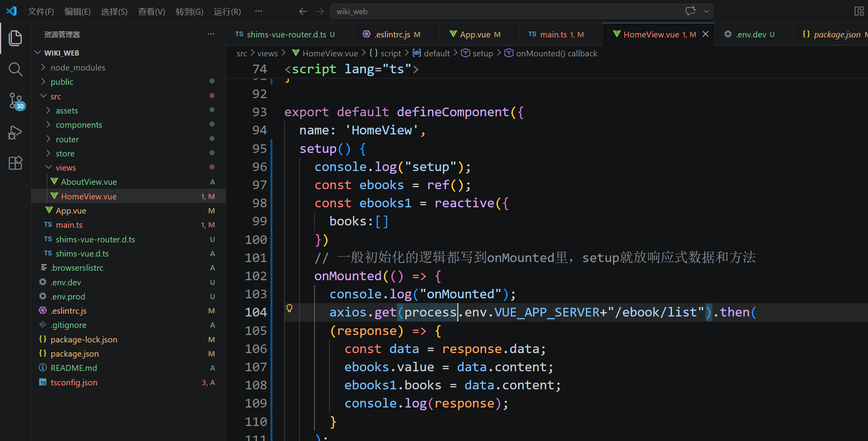Image resolution: width=868 pixels, height=441 pixels.
Task: Open shims-vue-router.d.ts in explorer tree
Action: [128, 239]
